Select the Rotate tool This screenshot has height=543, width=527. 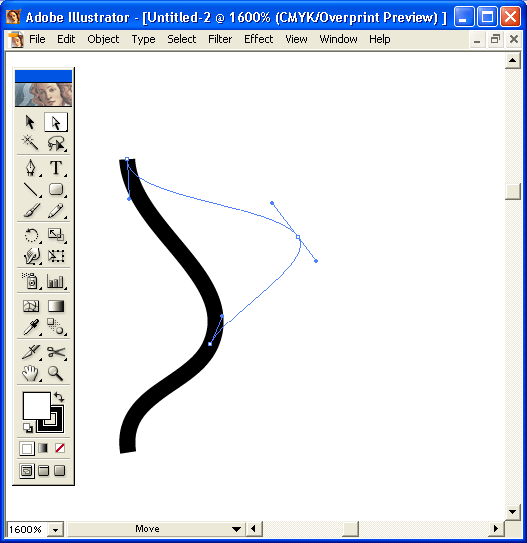point(31,235)
